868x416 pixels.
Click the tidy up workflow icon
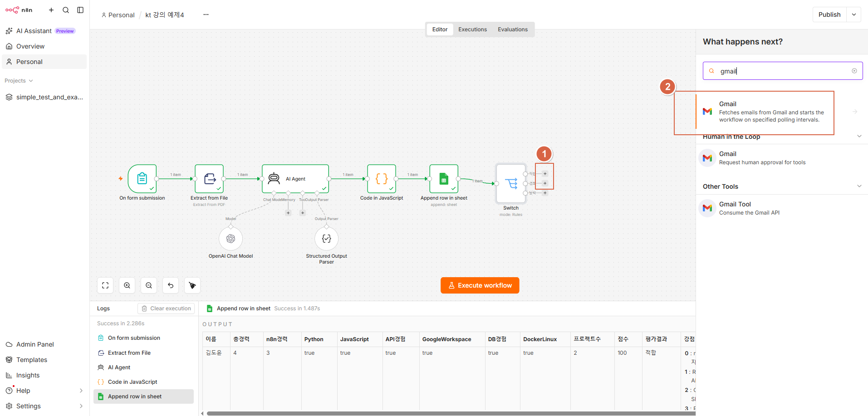192,285
